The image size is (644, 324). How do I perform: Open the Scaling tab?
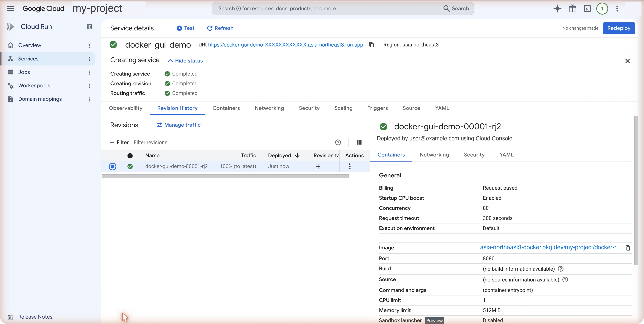click(343, 108)
